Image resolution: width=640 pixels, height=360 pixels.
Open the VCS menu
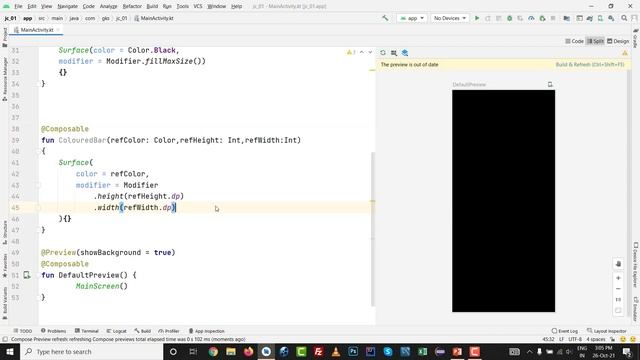click(x=198, y=6)
